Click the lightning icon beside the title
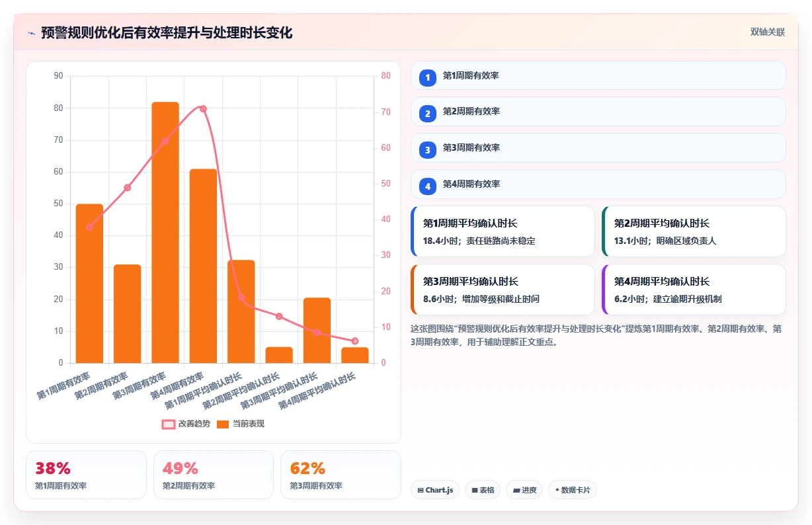This screenshot has height=525, width=812. click(31, 33)
